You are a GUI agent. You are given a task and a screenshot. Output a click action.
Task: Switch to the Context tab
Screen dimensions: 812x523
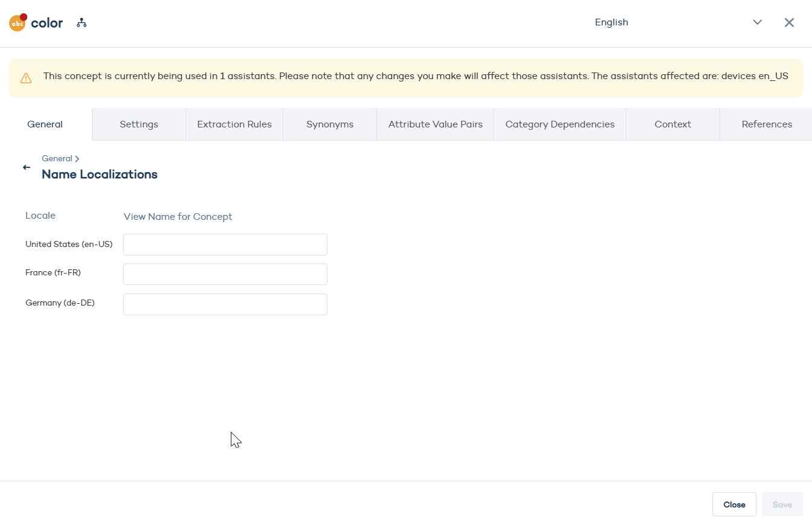pyautogui.click(x=673, y=124)
